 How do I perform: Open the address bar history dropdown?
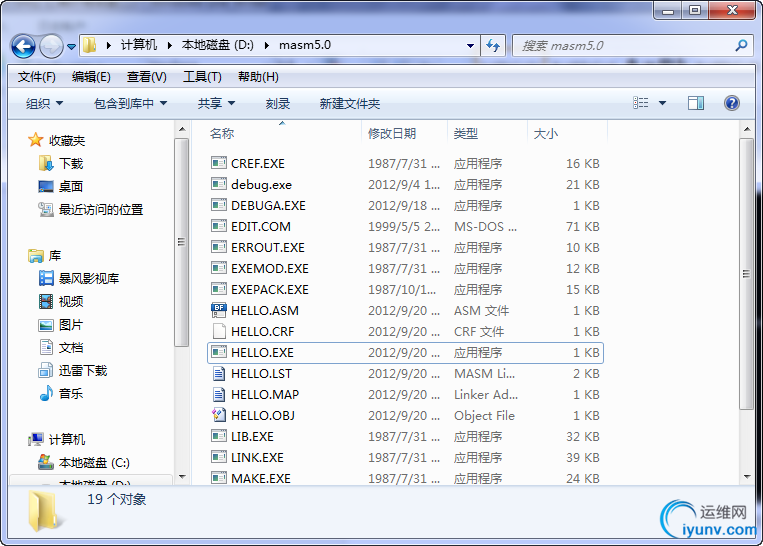tap(470, 46)
